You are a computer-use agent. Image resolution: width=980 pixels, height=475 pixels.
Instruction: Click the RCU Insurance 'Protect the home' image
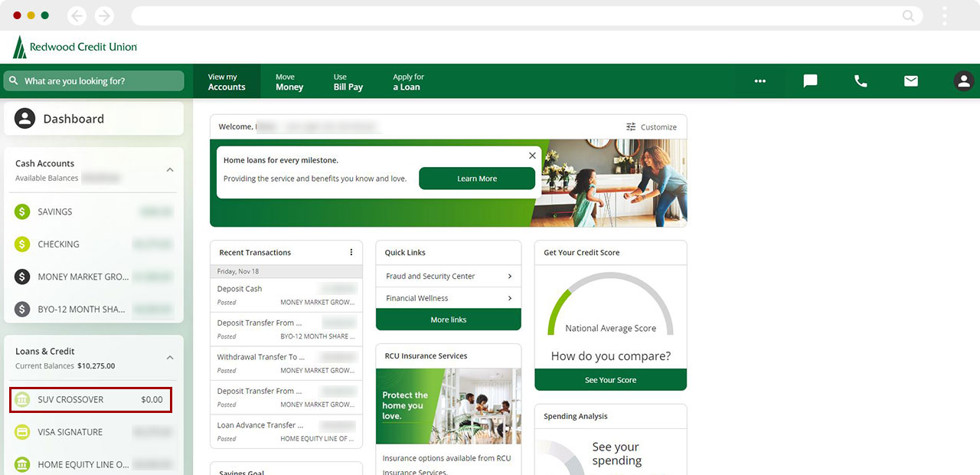pyautogui.click(x=449, y=406)
